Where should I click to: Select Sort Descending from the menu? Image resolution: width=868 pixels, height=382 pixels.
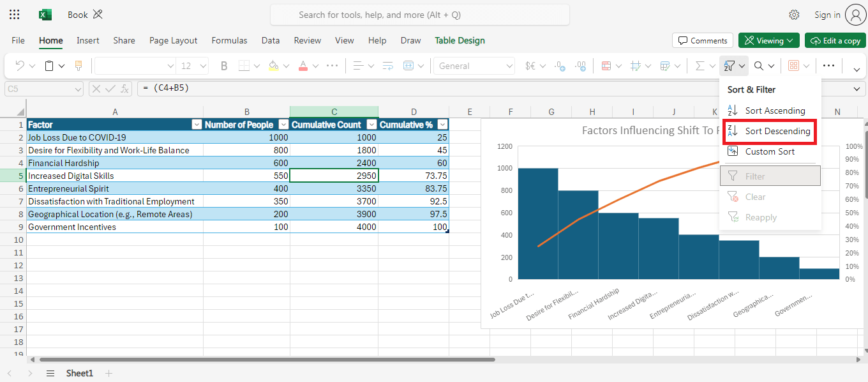pos(777,131)
